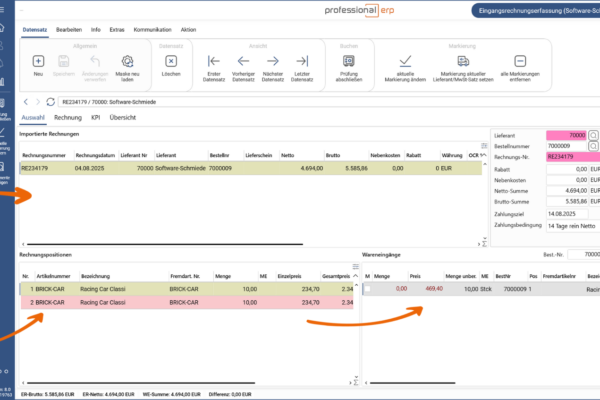The width and height of the screenshot is (600, 400).
Task: Click Wareneingänge price cell 469,40
Action: click(x=434, y=289)
